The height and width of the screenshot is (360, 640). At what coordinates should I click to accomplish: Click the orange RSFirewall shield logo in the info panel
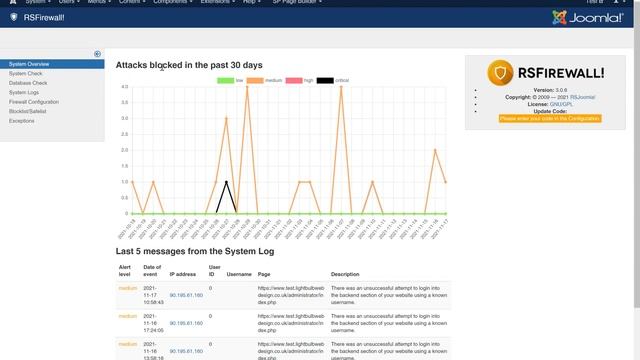pos(500,73)
